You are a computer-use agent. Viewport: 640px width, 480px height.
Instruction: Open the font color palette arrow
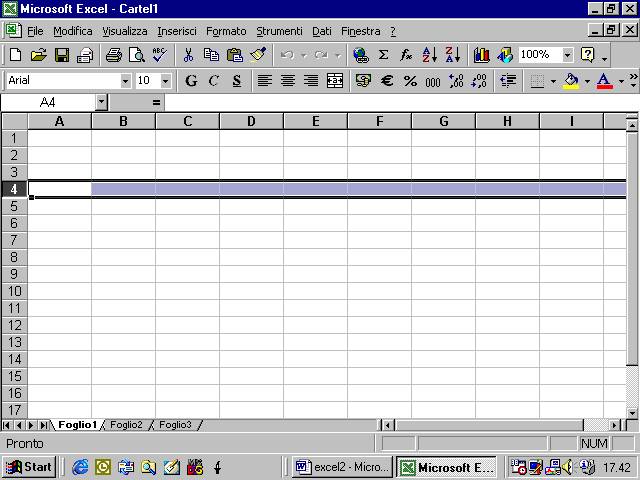621,81
